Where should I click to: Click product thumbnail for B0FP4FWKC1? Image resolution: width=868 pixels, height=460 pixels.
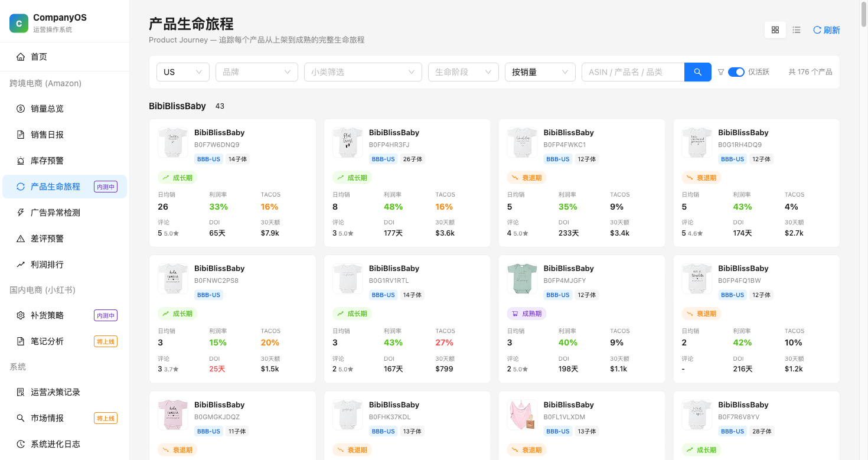[522, 142]
